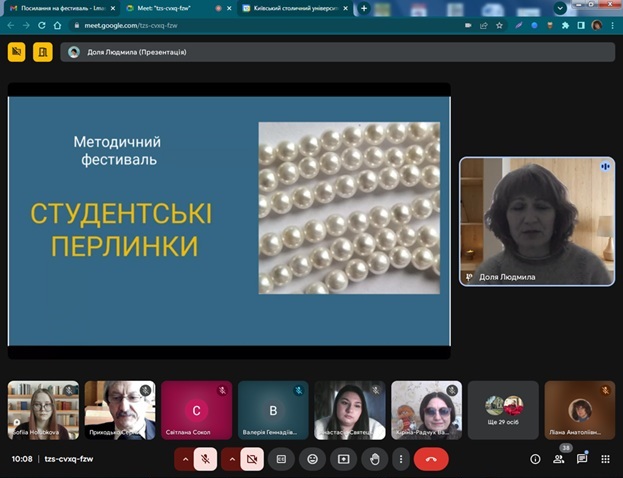Switch to the Gmail festival link tab

click(x=62, y=8)
